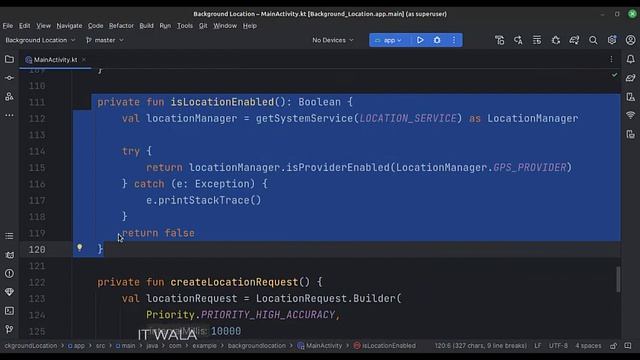The height and width of the screenshot is (360, 640).
Task: Open the Git menu
Action: [203, 26]
